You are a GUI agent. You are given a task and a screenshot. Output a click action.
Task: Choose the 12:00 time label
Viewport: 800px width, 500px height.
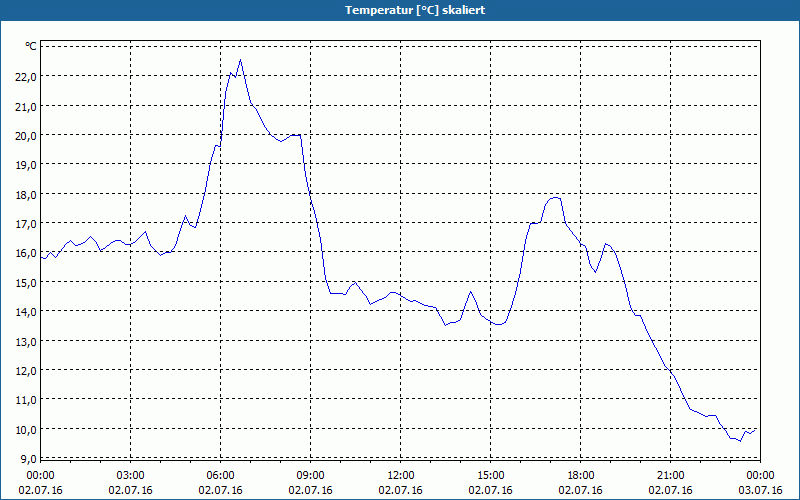[401, 476]
